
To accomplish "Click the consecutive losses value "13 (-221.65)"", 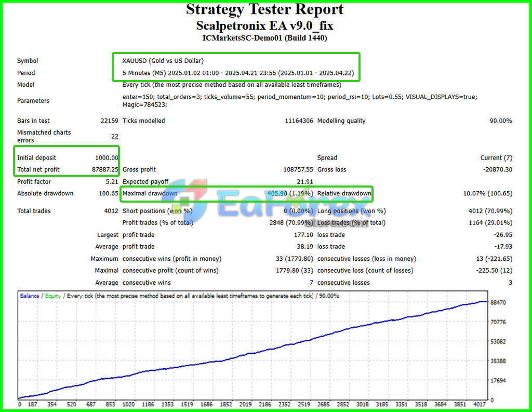I will click(x=495, y=259).
